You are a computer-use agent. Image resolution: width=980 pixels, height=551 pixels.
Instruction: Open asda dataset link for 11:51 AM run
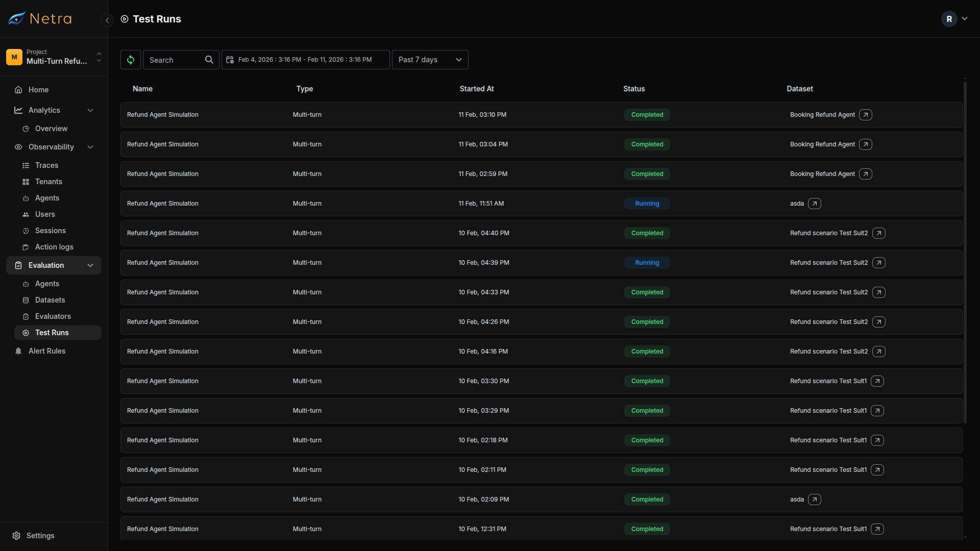pos(815,204)
